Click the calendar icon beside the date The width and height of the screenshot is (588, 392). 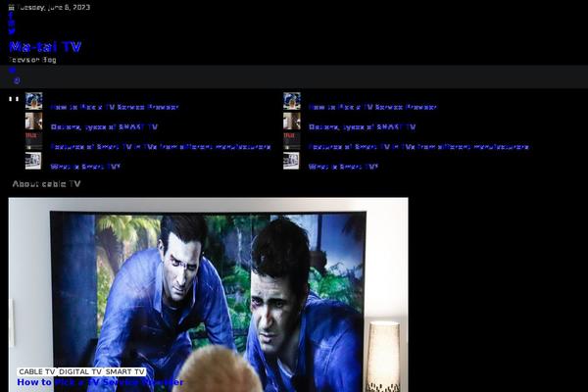click(x=11, y=8)
